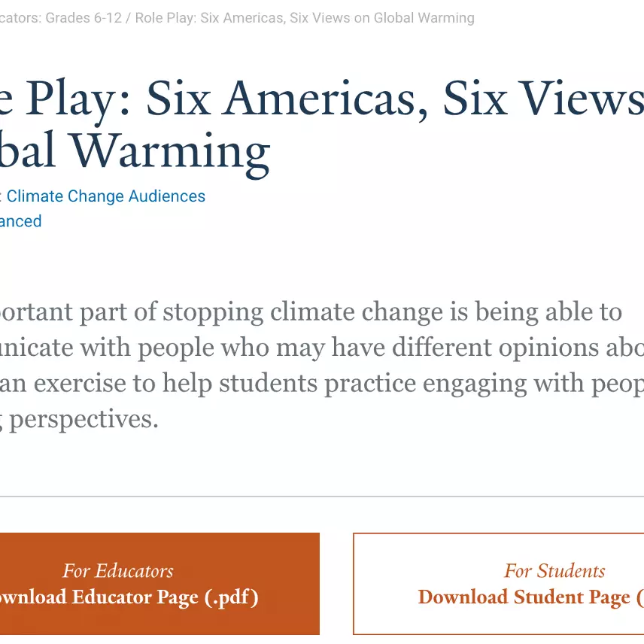Click the word "perspectives." ending the paragraph
Viewport: 644px width, 644px height.
(84, 419)
